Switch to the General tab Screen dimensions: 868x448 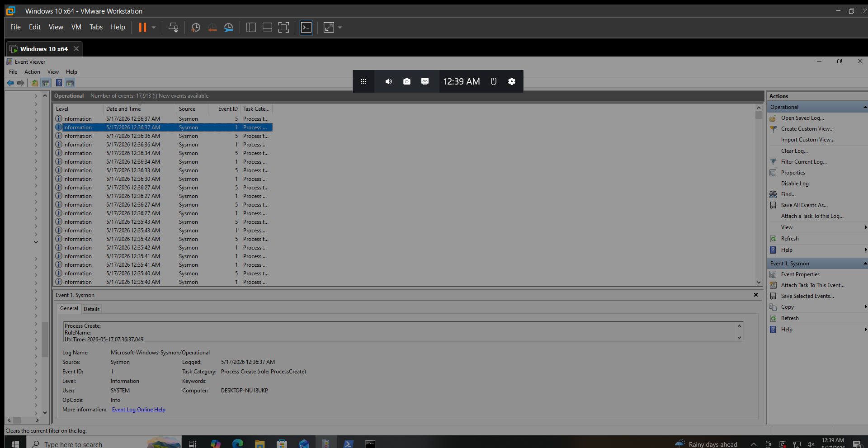[69, 308]
